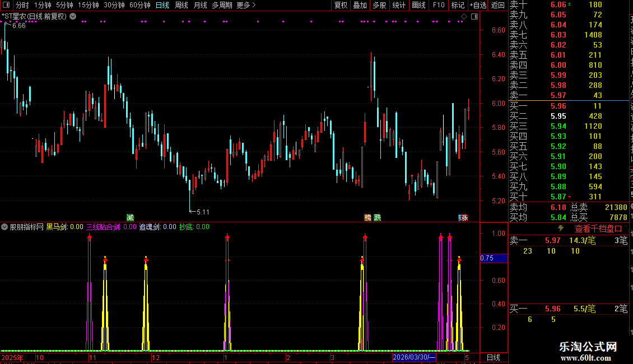Click the 2025年 time axis label

click(12, 357)
